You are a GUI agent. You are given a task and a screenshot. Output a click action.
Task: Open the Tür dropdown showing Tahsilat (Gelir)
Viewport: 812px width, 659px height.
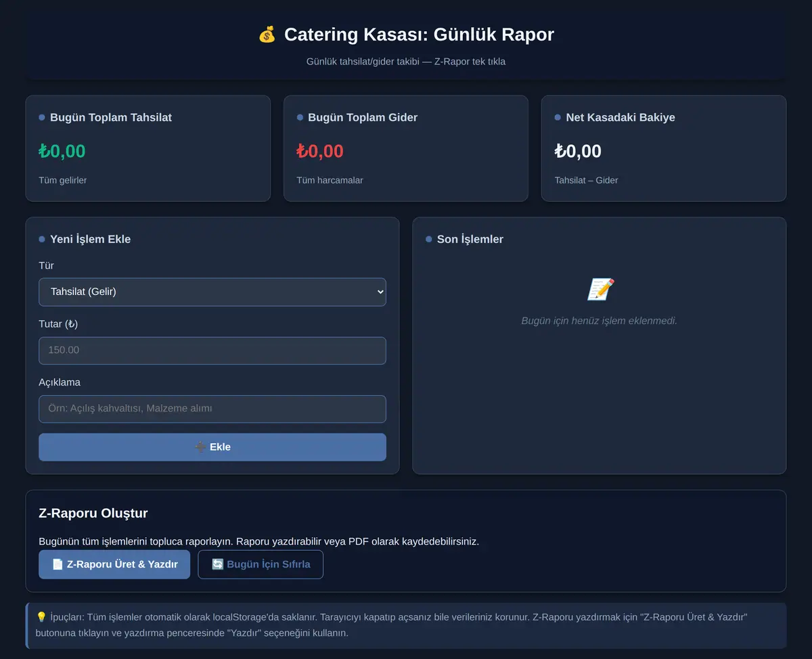tap(212, 292)
